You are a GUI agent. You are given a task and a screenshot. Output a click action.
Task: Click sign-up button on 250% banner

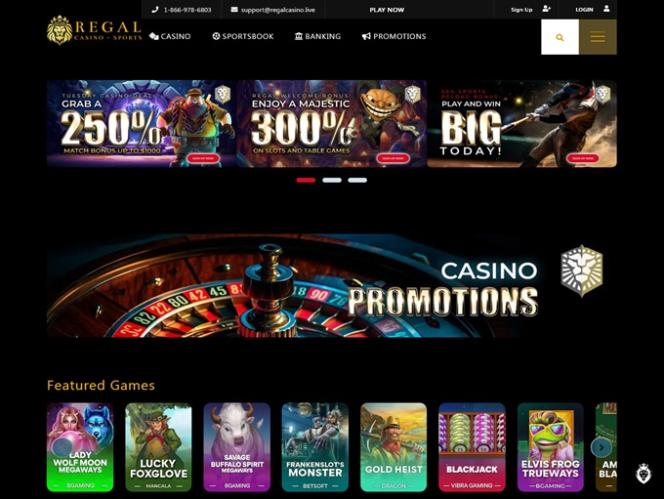(x=203, y=158)
